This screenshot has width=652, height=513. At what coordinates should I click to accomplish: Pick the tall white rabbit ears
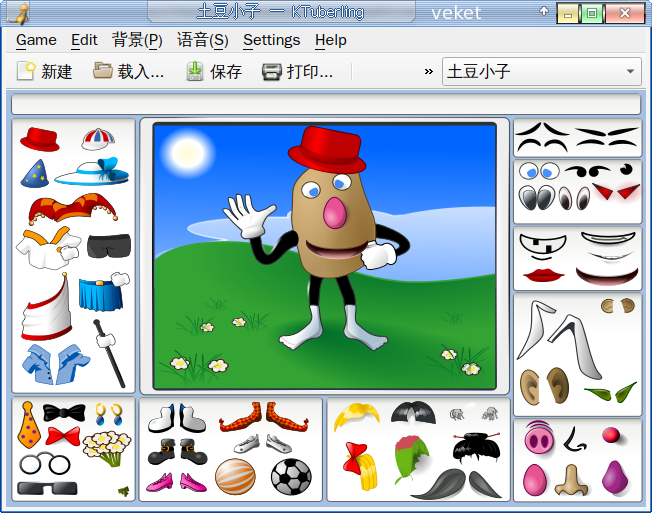(560, 339)
